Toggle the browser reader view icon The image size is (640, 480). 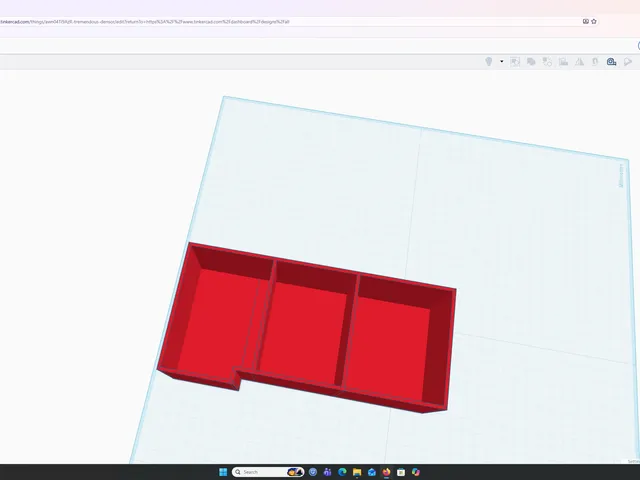(585, 21)
